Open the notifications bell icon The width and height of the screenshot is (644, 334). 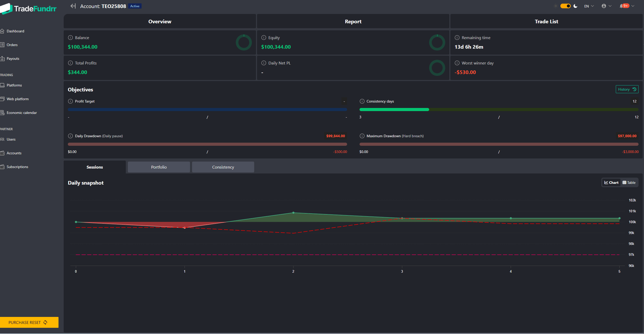tap(621, 6)
